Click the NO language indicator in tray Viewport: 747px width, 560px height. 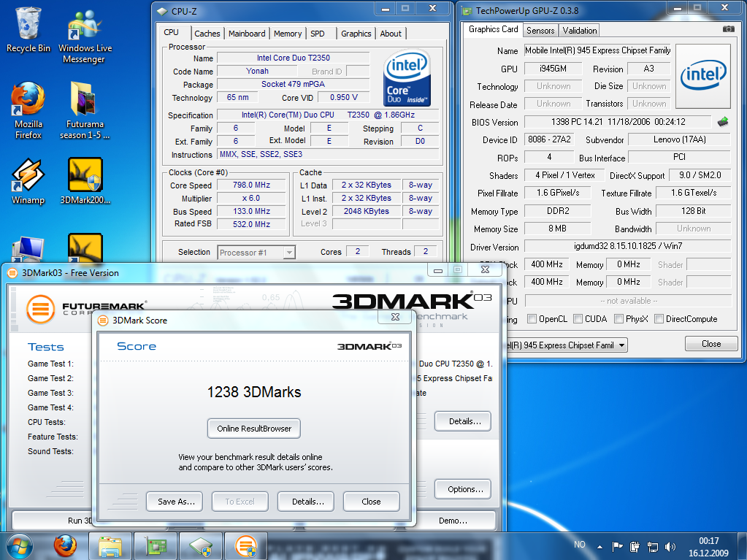579,544
